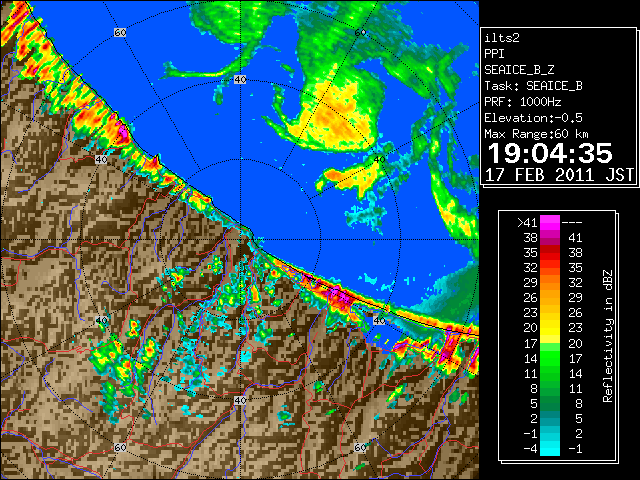Click the '---' legend label
Viewport: 640px width, 480px height.
point(572,223)
